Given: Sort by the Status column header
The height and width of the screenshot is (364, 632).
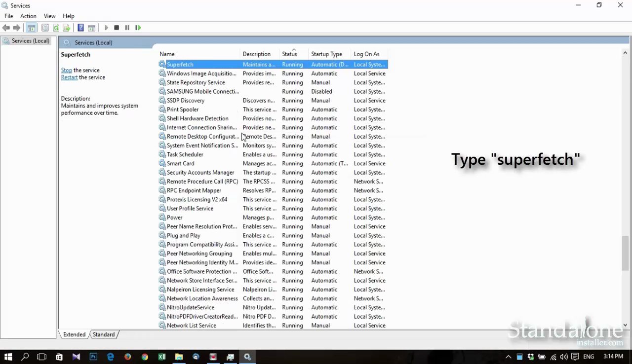Looking at the screenshot, I should click(x=294, y=54).
